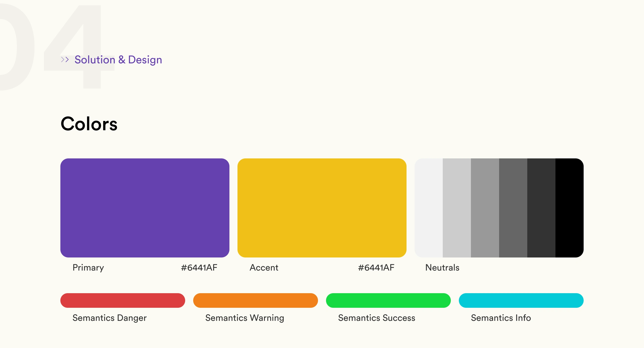Click the Semantics Danger label text
The width and height of the screenshot is (644, 348).
(109, 318)
